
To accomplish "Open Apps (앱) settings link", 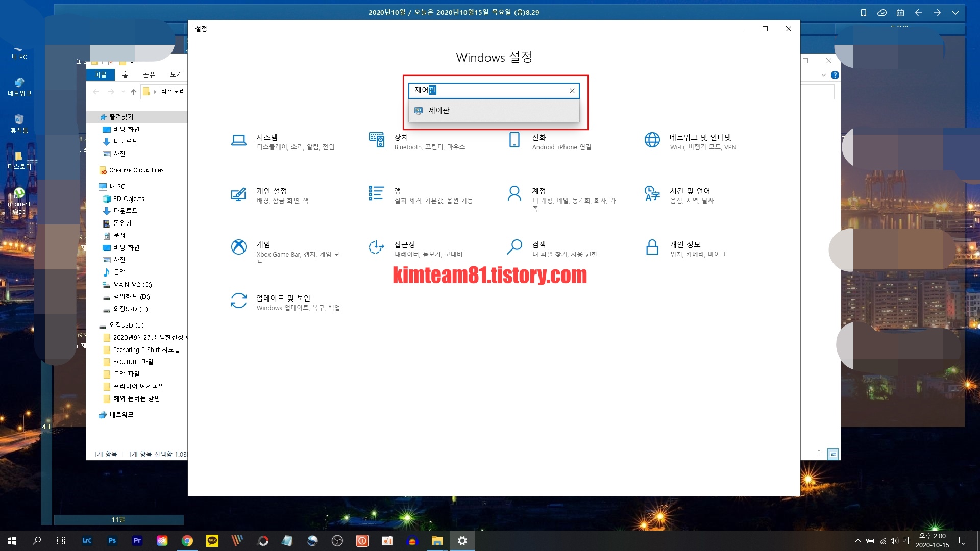I will pos(397,191).
